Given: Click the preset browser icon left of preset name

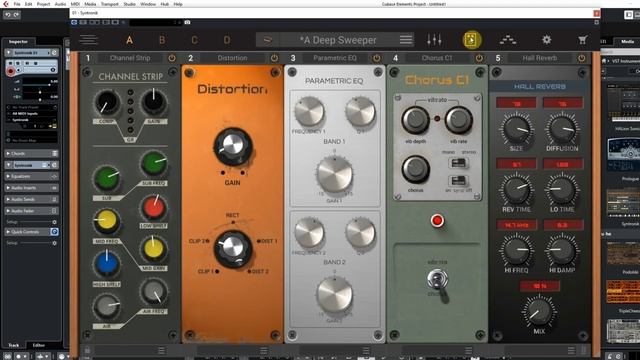Looking at the screenshot, I should tap(268, 40).
